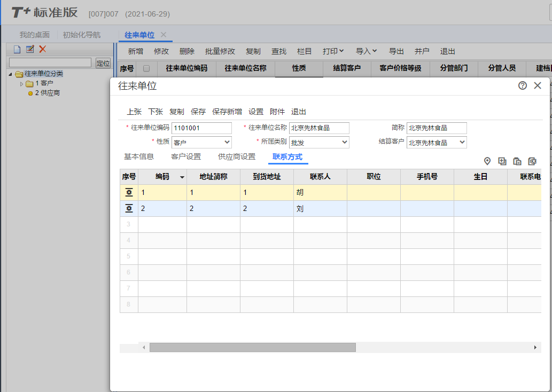
Task: Click the add row icon
Action: [x=502, y=161]
